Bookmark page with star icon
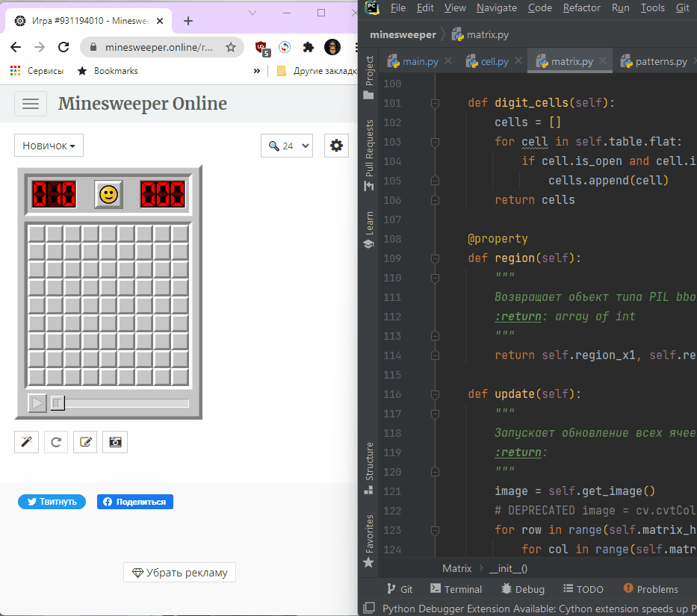697x616 pixels. (231, 47)
